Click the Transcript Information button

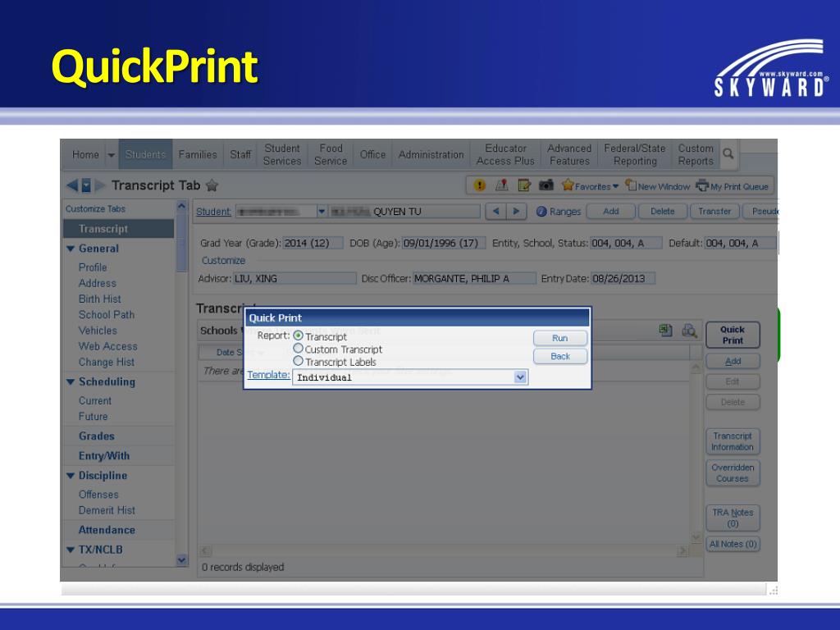733,441
